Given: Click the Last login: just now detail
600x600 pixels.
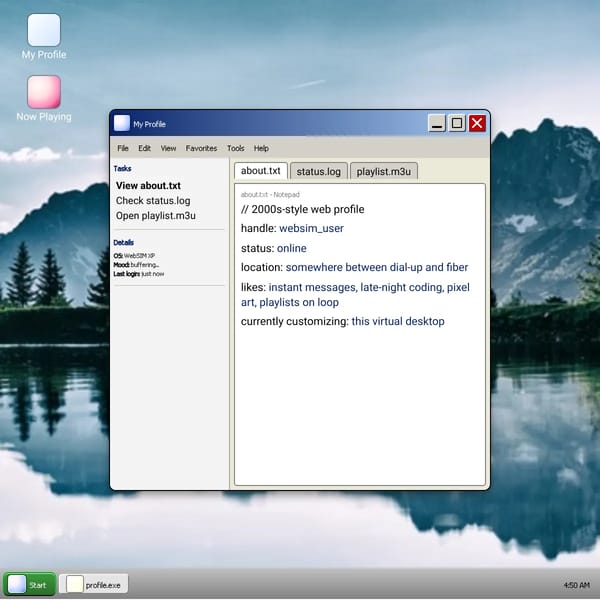Looking at the screenshot, I should 139,274.
